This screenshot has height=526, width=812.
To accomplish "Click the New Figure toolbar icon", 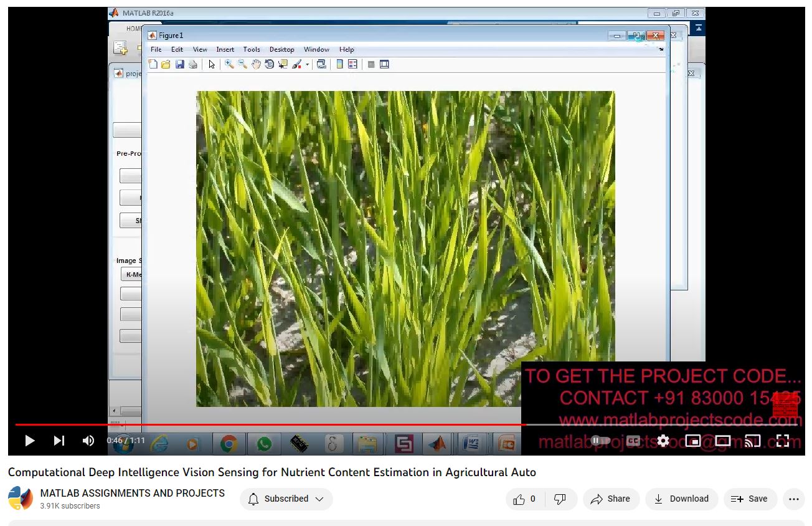I will click(153, 64).
